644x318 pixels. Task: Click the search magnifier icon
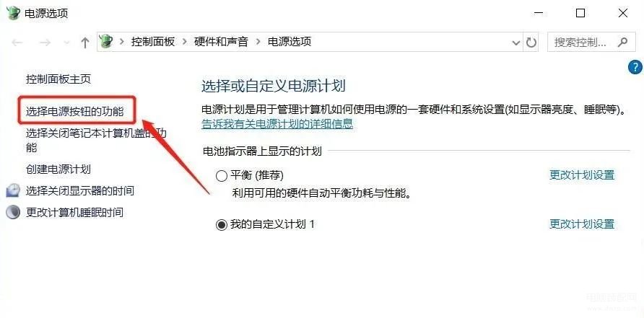622,42
